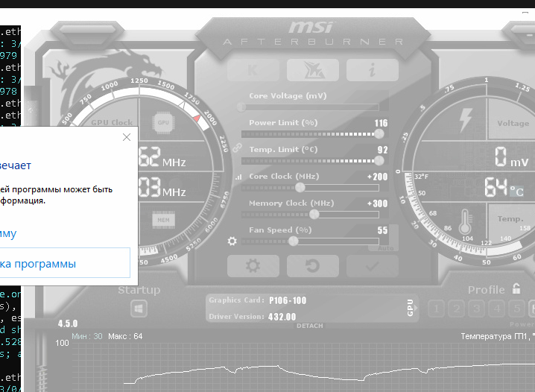Adjust the Core Voltage slider
Viewport: 535px width, 392px height.
310,107
